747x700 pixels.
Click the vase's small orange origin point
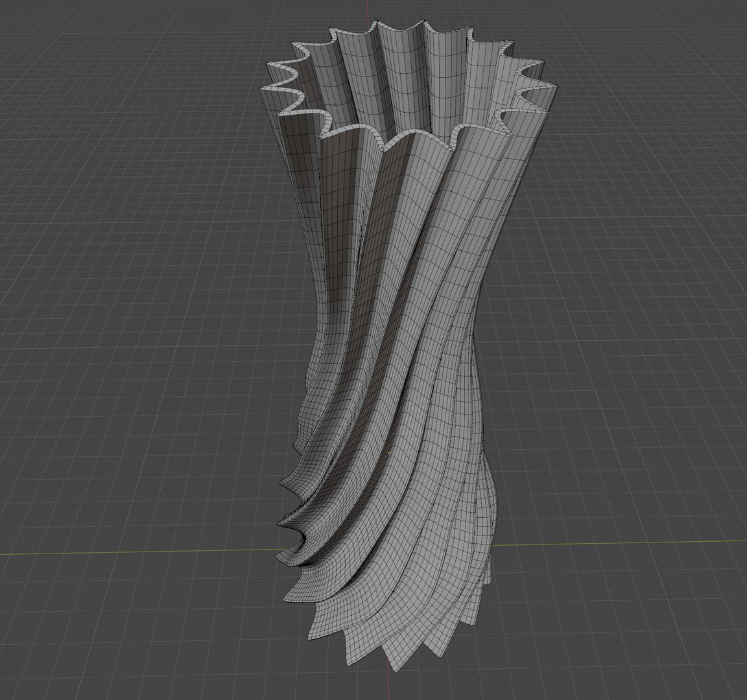[x=389, y=453]
